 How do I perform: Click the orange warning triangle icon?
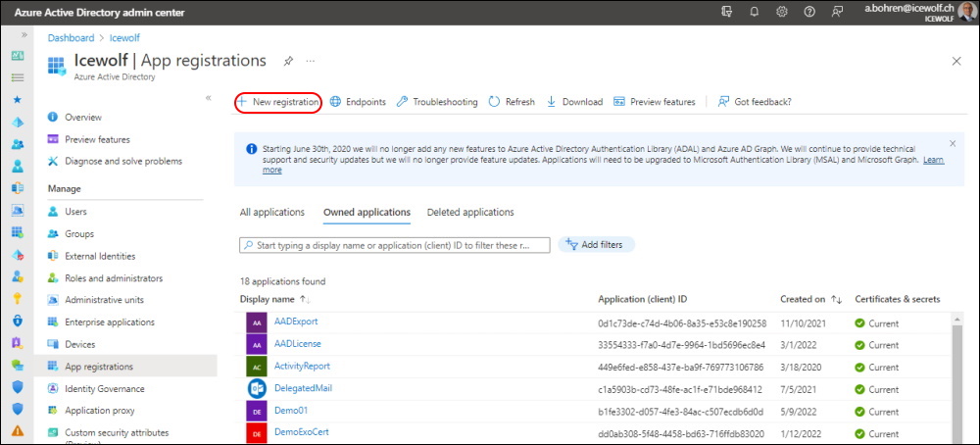click(18, 430)
